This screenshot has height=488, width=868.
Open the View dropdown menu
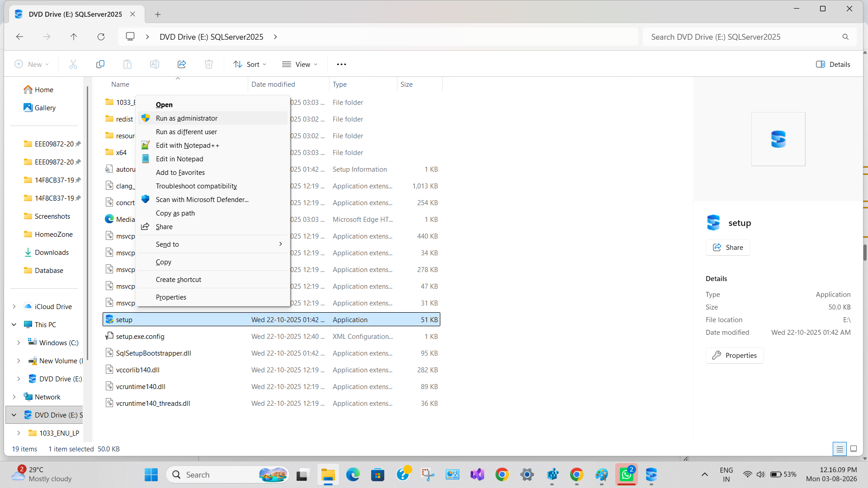(299, 64)
